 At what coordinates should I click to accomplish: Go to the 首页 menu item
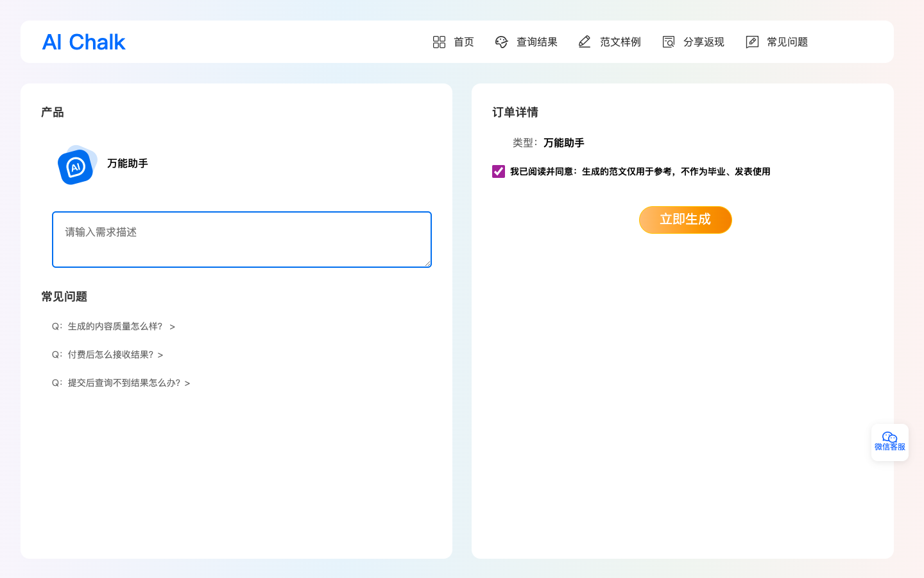[x=463, y=42]
